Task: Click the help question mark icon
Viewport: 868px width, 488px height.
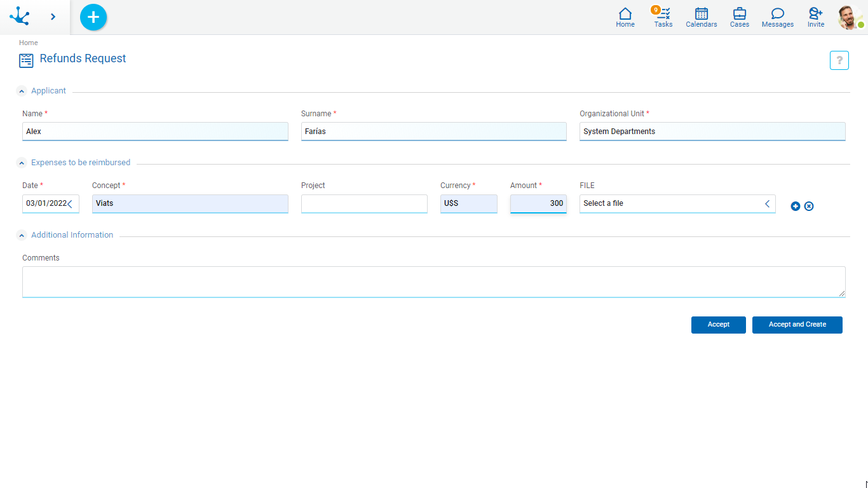Action: point(839,60)
